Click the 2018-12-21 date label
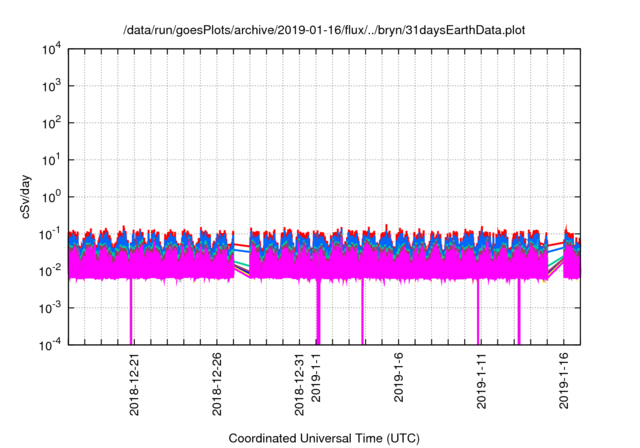Image resolution: width=640 pixels, height=448 pixels. coord(134,384)
